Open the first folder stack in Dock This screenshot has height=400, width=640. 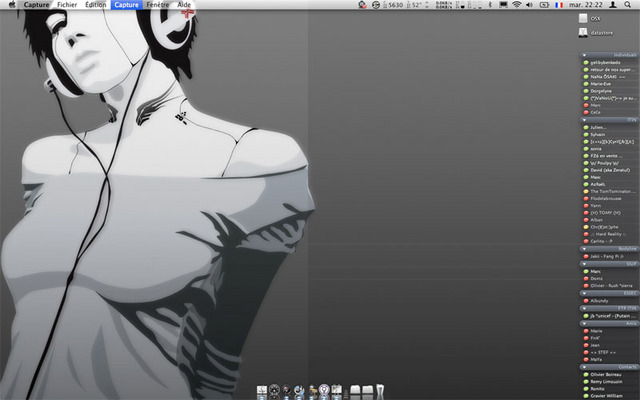coord(355,390)
